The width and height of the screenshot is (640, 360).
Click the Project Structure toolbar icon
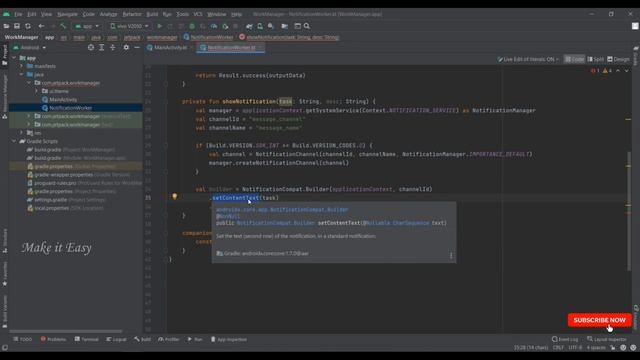(x=284, y=26)
